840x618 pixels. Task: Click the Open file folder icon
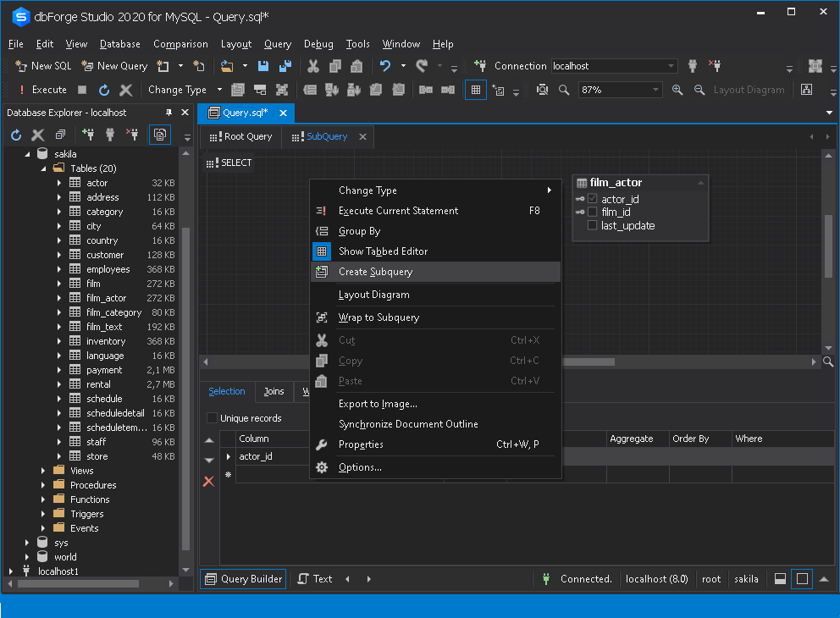(x=227, y=66)
